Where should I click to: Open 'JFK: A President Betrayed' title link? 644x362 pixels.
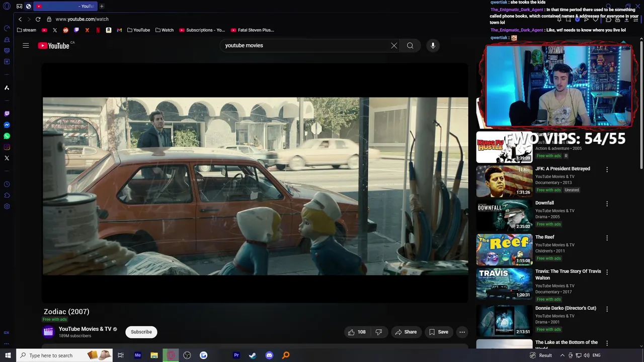click(x=562, y=169)
